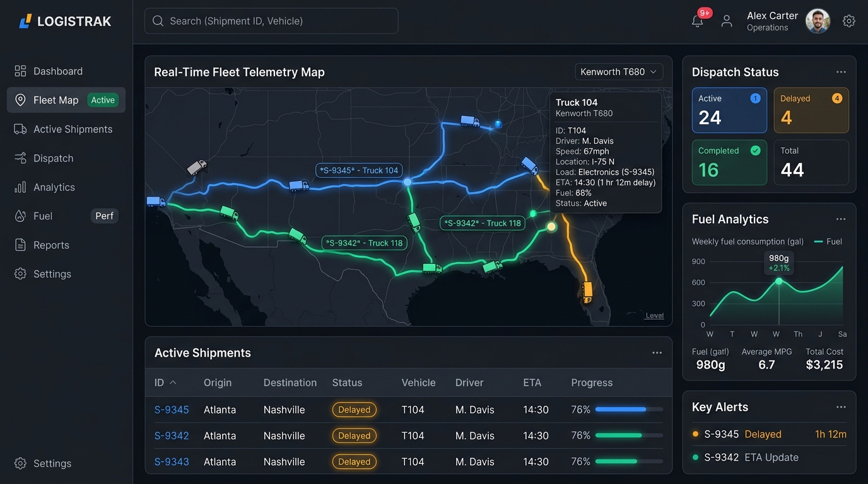Open Dispatch Status more options menu

(x=841, y=72)
